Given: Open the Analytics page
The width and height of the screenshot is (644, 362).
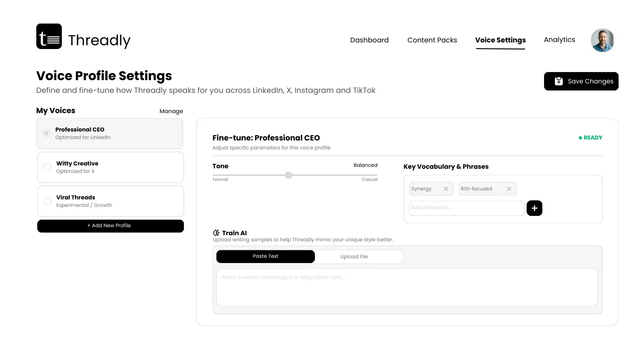Looking at the screenshot, I should point(559,40).
